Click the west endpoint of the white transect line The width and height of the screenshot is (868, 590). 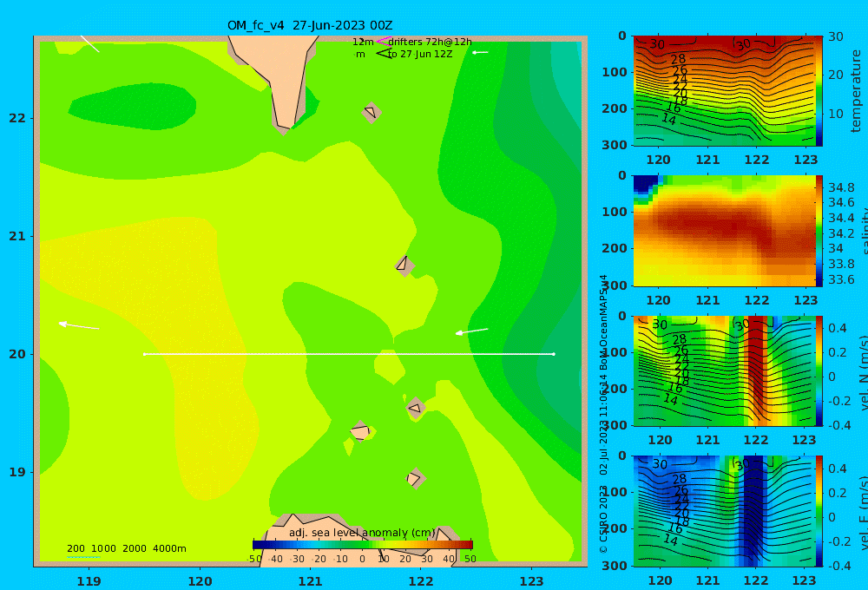[144, 354]
